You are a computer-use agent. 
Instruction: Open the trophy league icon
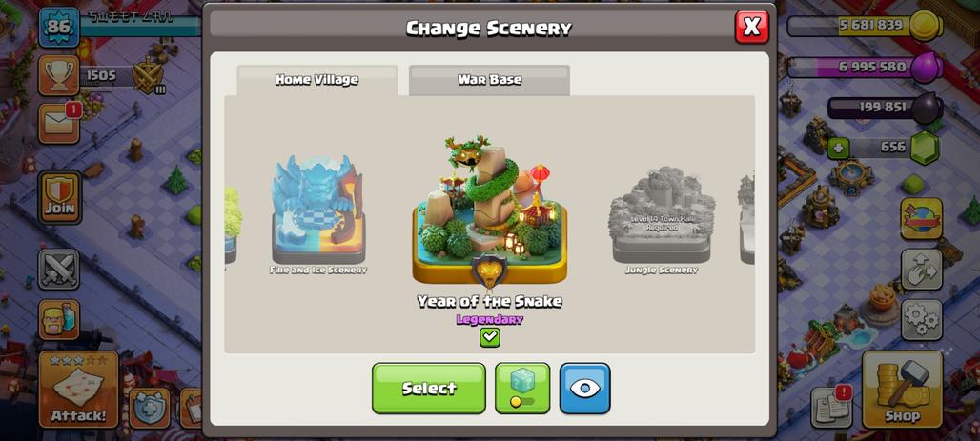[x=59, y=75]
